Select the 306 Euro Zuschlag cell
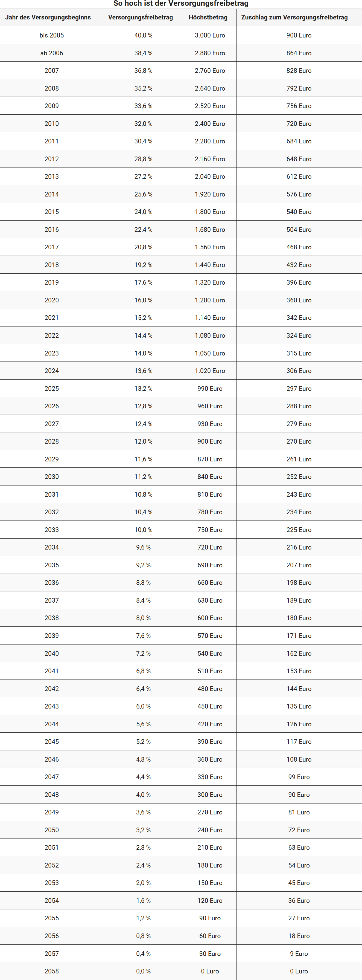The image size is (362, 980). [x=299, y=371]
